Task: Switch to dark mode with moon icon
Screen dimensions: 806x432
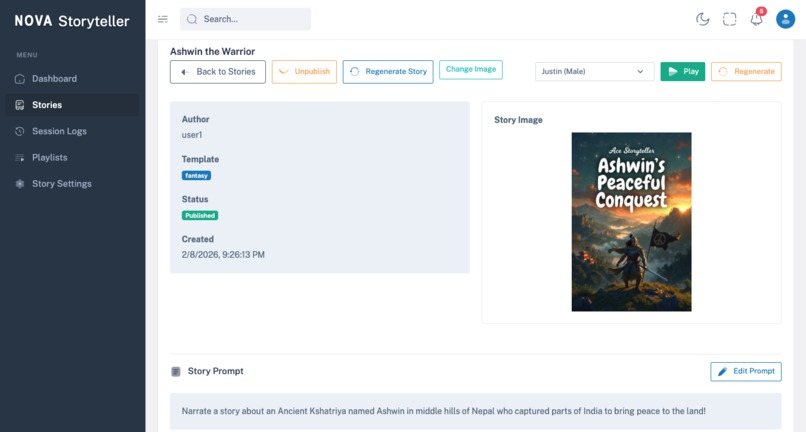Action: (x=702, y=19)
